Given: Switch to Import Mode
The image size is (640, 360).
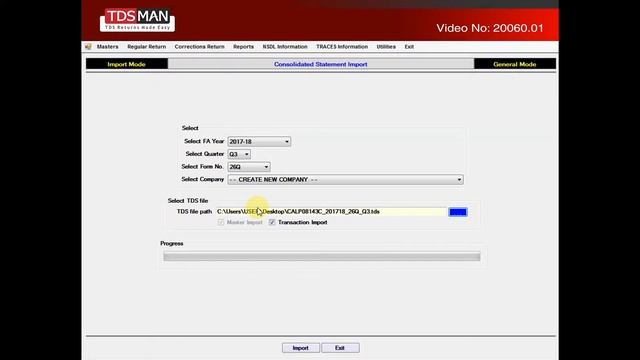Looking at the screenshot, I should click(x=127, y=64).
